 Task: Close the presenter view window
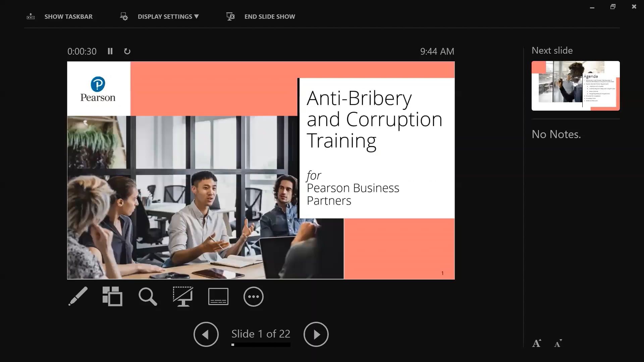(x=634, y=7)
